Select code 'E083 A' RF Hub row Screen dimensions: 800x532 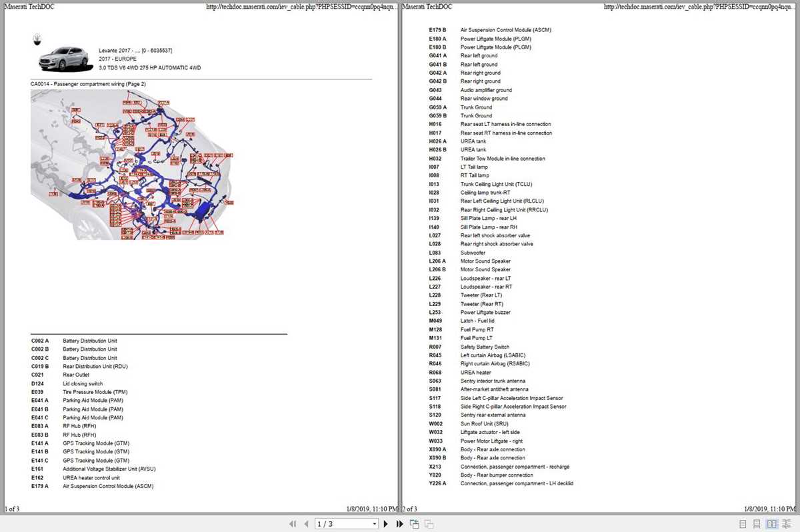click(40, 435)
